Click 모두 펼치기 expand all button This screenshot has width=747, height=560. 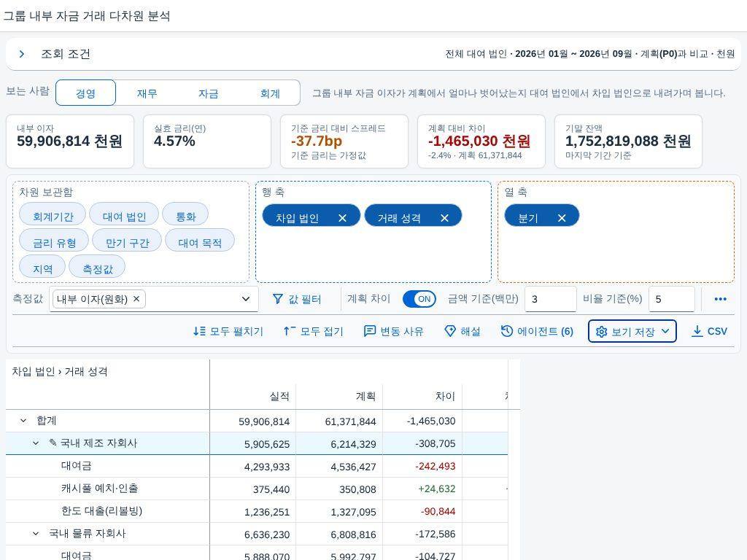(228, 332)
